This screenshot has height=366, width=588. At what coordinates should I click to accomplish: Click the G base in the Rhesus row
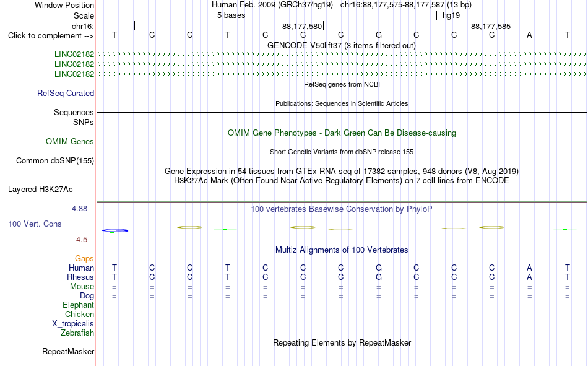[x=379, y=277]
